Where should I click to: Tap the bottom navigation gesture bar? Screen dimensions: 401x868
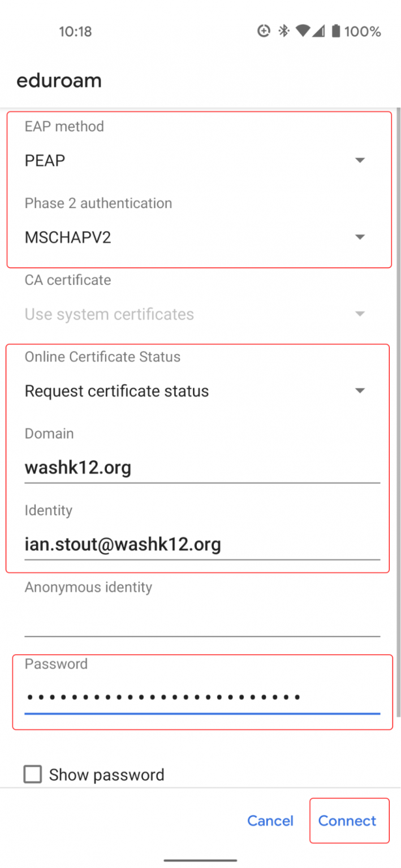(201, 860)
